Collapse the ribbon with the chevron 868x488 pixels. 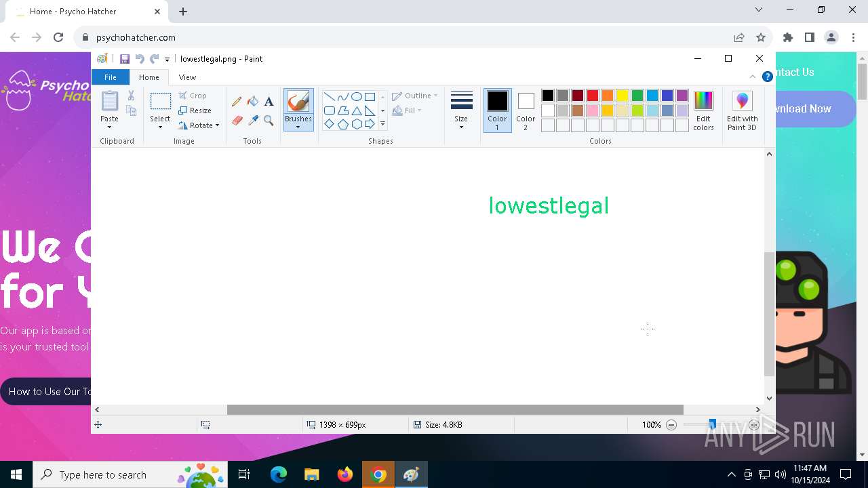coord(753,77)
